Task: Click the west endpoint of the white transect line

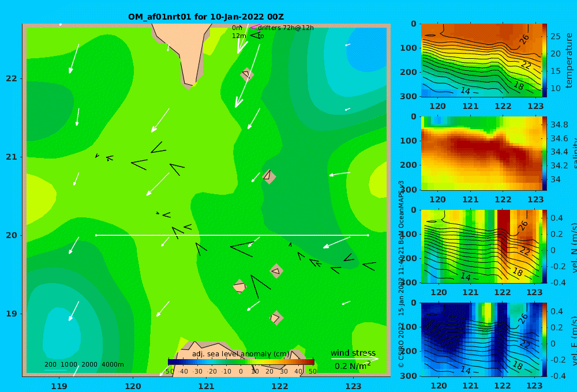Action: coord(96,235)
